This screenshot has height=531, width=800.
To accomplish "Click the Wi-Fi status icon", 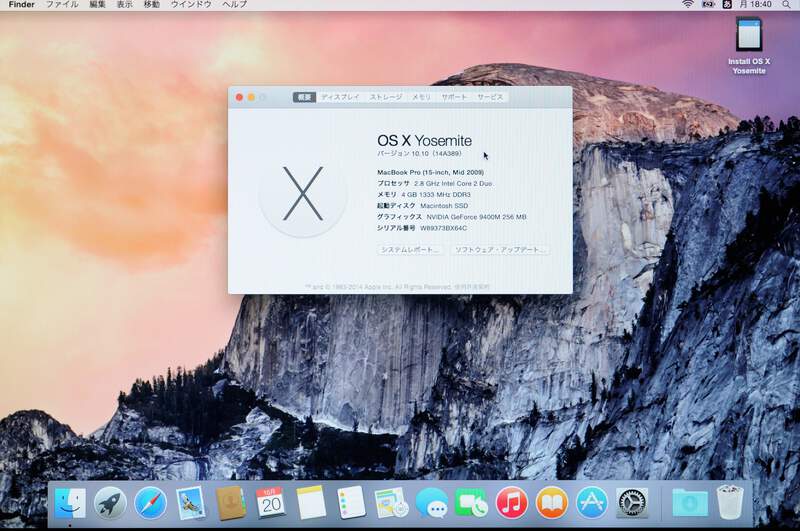I will pyautogui.click(x=687, y=4).
